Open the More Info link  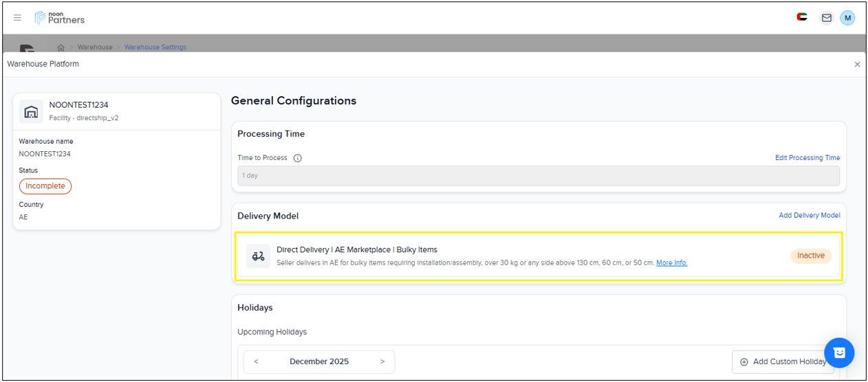tap(671, 262)
